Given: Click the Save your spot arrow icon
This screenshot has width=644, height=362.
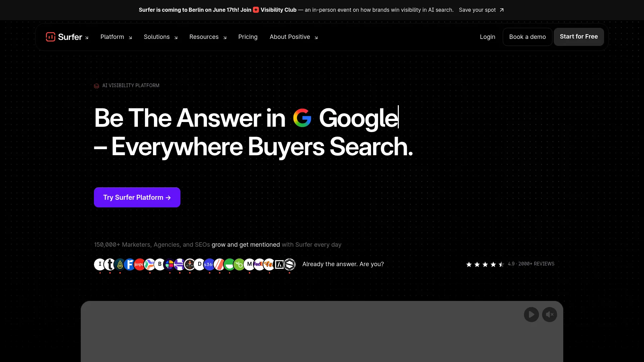Looking at the screenshot, I should click(502, 10).
